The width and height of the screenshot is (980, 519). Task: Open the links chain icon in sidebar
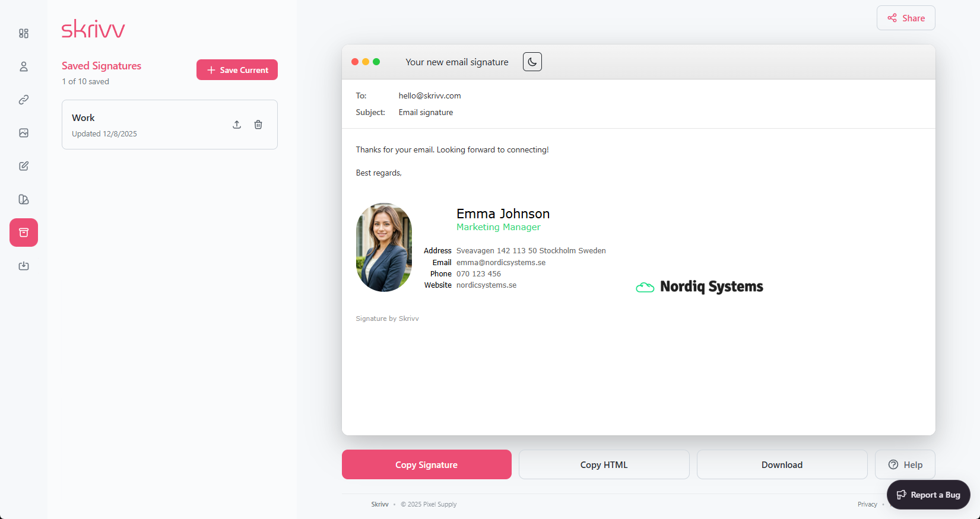[x=24, y=100]
